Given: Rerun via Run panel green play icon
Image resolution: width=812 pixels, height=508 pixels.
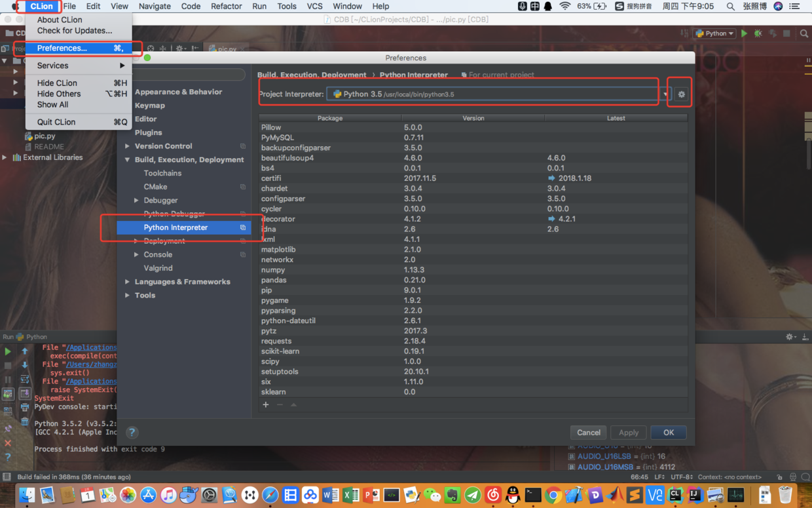Looking at the screenshot, I should [8, 351].
